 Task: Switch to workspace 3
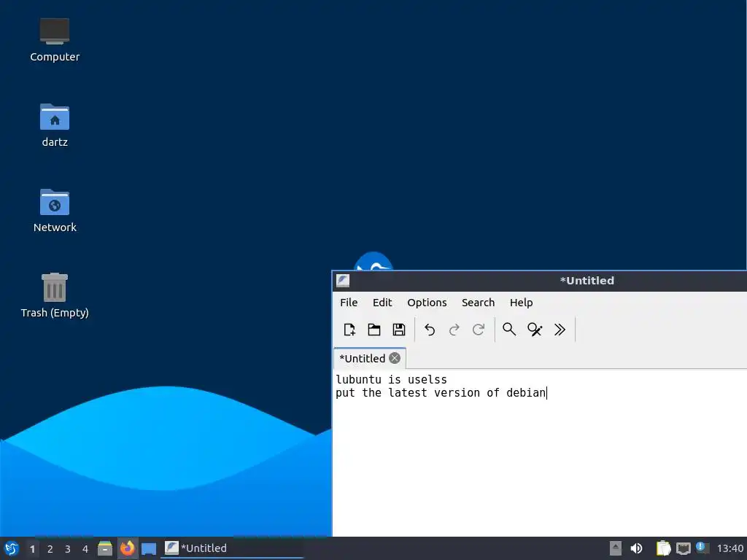[68, 549]
